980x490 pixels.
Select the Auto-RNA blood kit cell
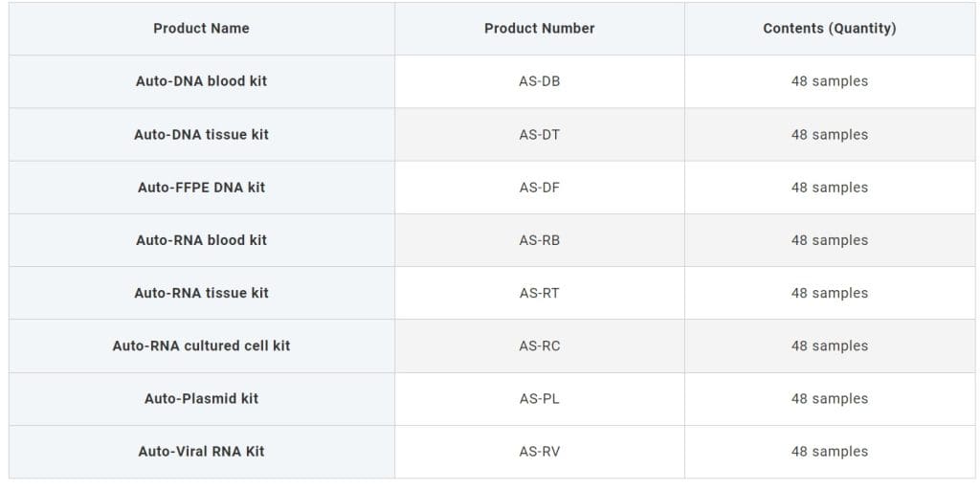pyautogui.click(x=201, y=240)
